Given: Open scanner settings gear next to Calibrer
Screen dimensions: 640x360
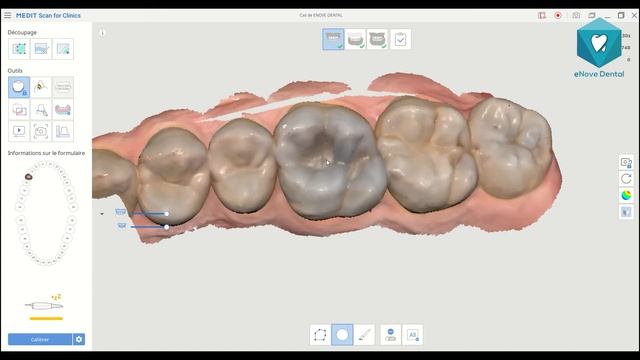Looking at the screenshot, I should tap(79, 339).
